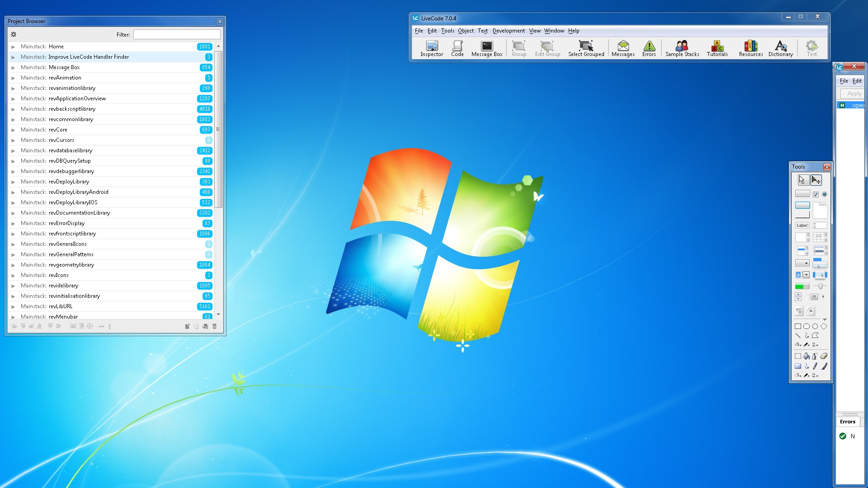The width and height of the screenshot is (868, 488).
Task: Expand the Mainstack Message Box row
Action: pyautogui.click(x=13, y=67)
